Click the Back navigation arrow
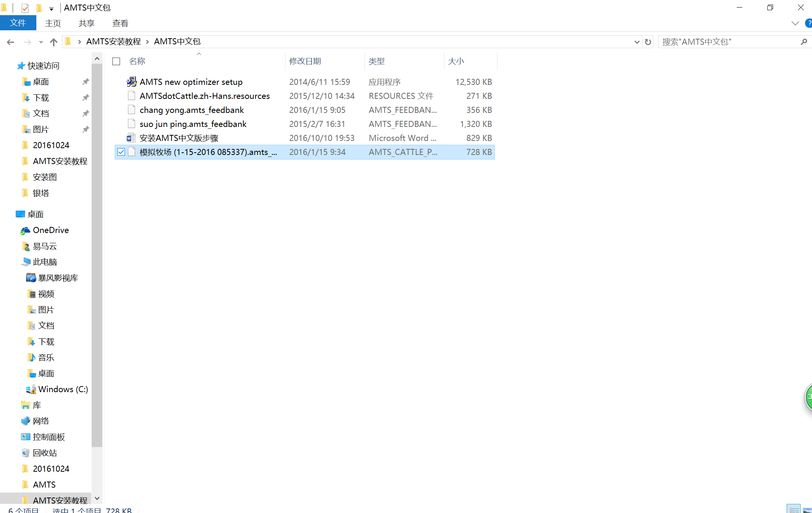 [x=10, y=42]
